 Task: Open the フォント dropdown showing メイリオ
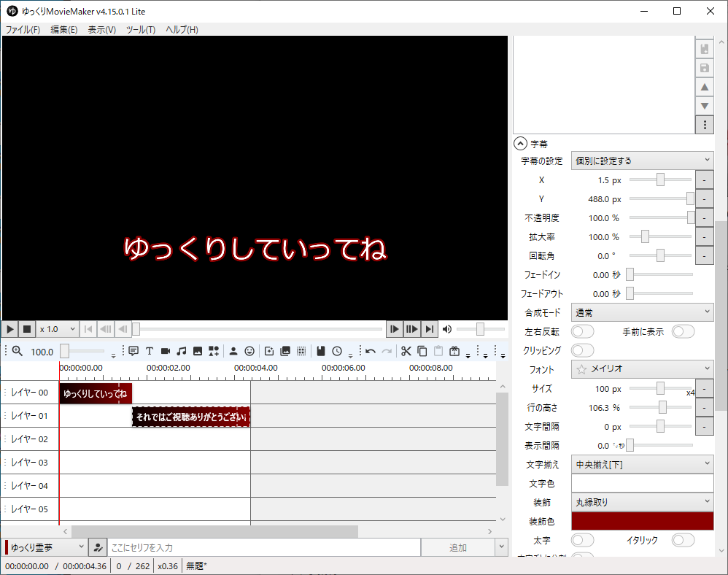coord(642,369)
